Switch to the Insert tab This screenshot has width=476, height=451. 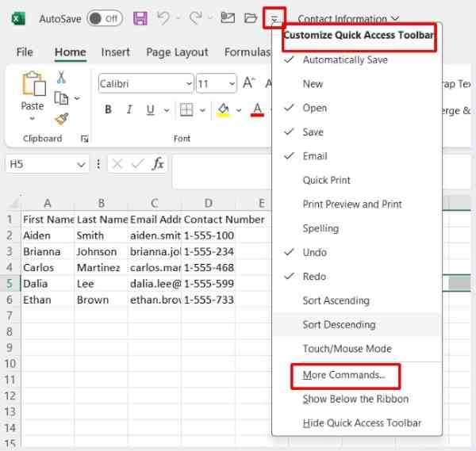click(x=115, y=52)
